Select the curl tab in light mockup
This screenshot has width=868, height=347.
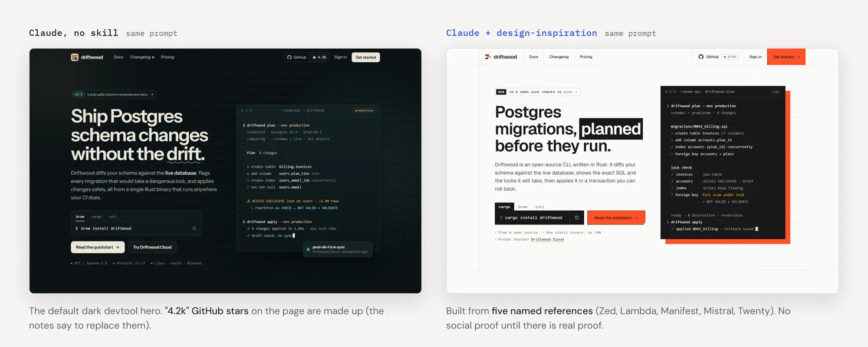point(539,207)
